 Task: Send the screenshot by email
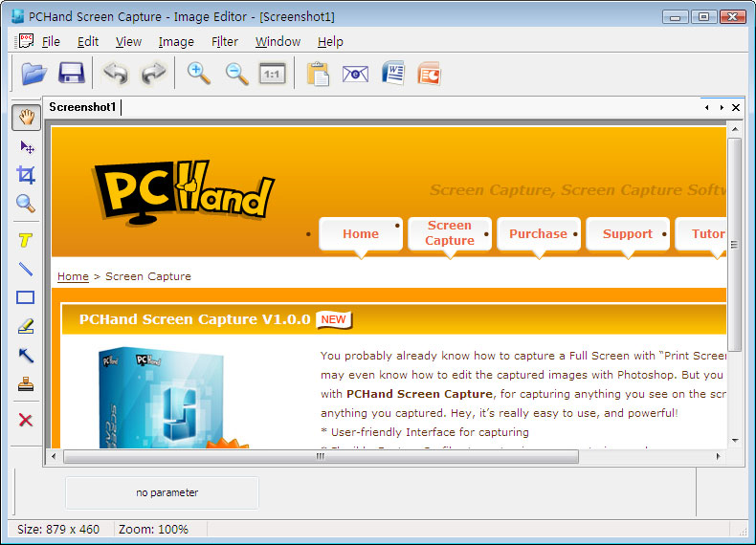click(x=355, y=74)
